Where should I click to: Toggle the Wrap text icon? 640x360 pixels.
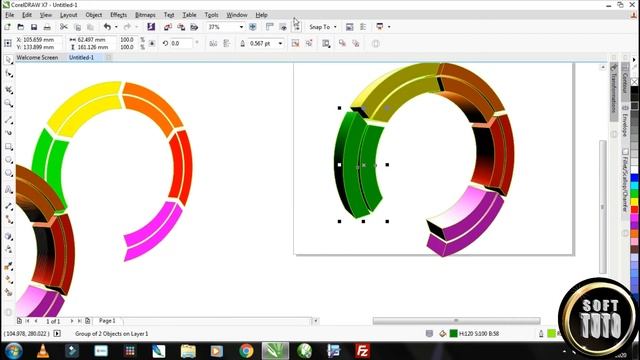pos(326,43)
